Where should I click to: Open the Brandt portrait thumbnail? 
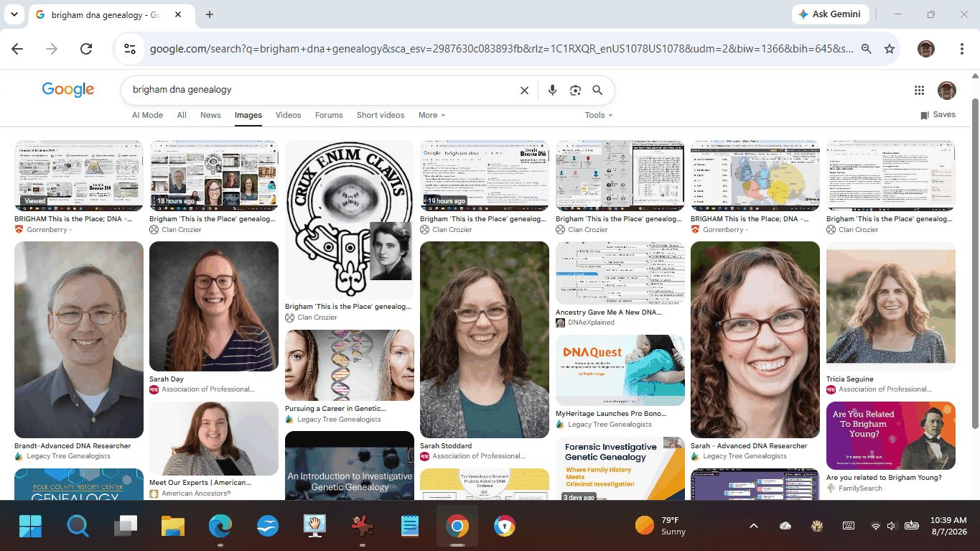(79, 340)
